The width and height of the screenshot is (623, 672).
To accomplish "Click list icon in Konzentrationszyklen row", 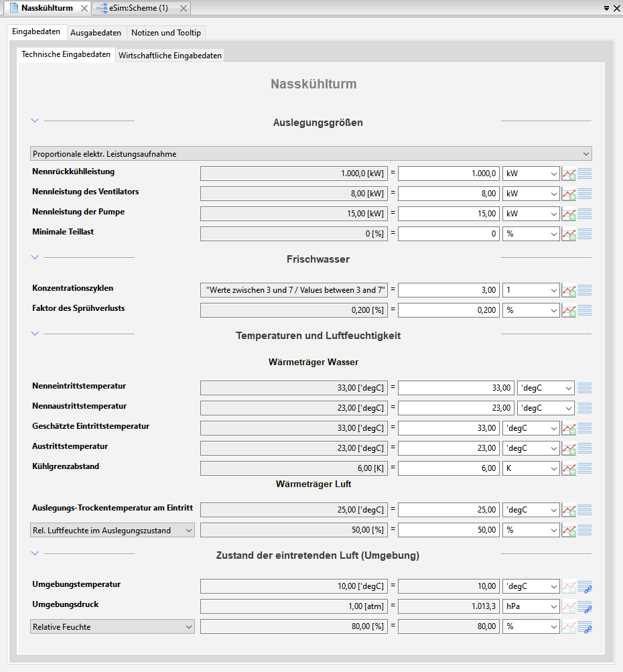I will coord(585,291).
